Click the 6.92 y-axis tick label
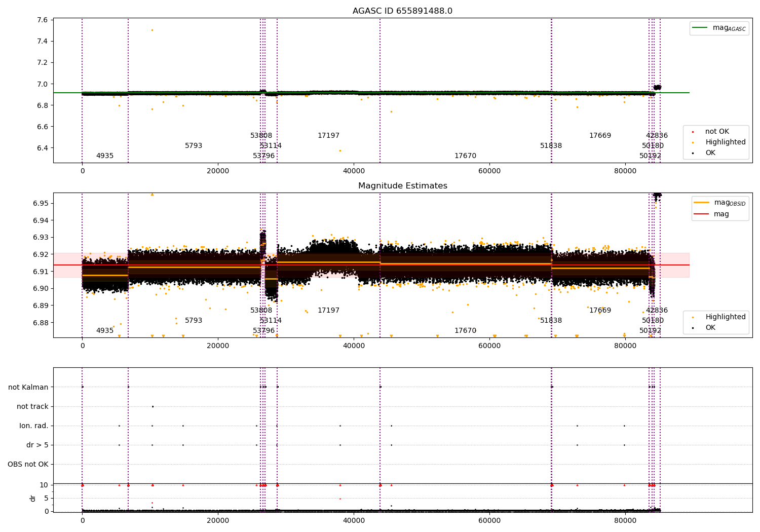 tap(41, 254)
